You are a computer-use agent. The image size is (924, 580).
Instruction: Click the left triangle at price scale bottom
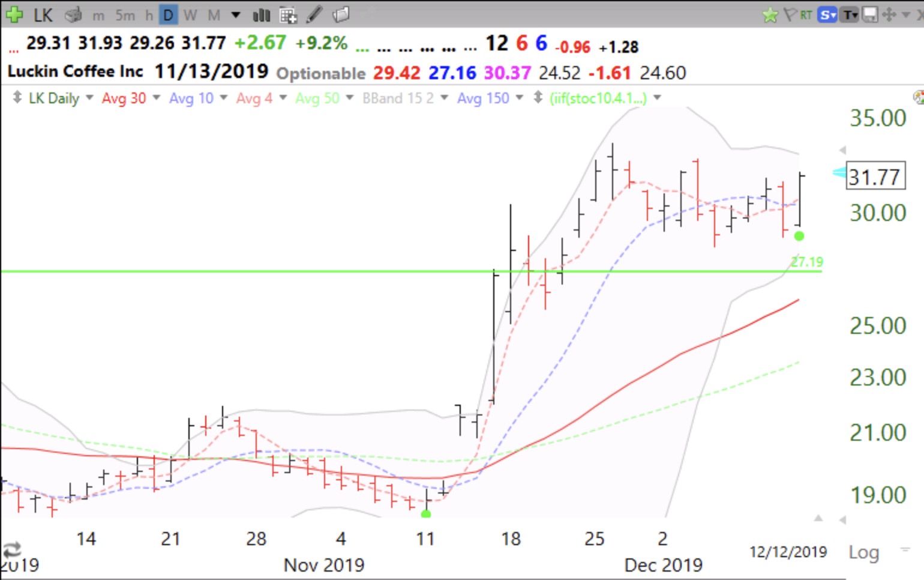point(842,519)
